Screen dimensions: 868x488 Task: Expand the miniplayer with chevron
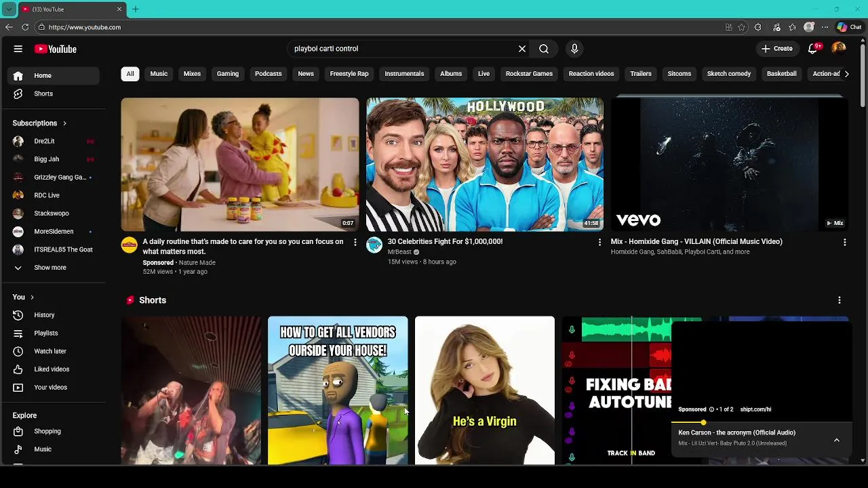[x=837, y=440]
